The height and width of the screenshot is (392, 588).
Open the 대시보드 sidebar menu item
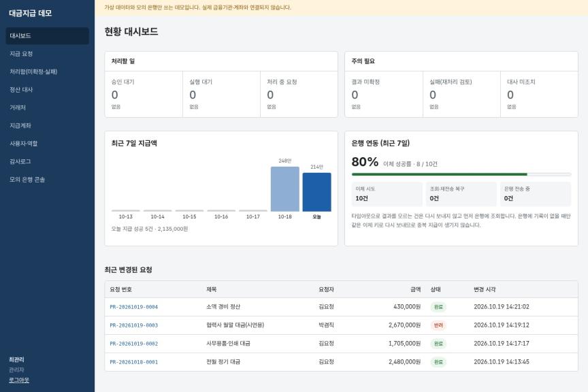coord(47,35)
